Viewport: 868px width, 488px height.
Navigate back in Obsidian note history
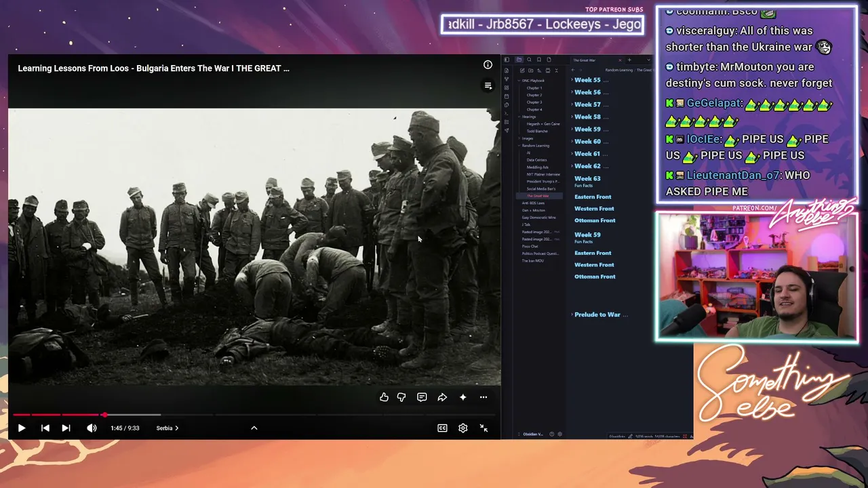tap(573, 70)
